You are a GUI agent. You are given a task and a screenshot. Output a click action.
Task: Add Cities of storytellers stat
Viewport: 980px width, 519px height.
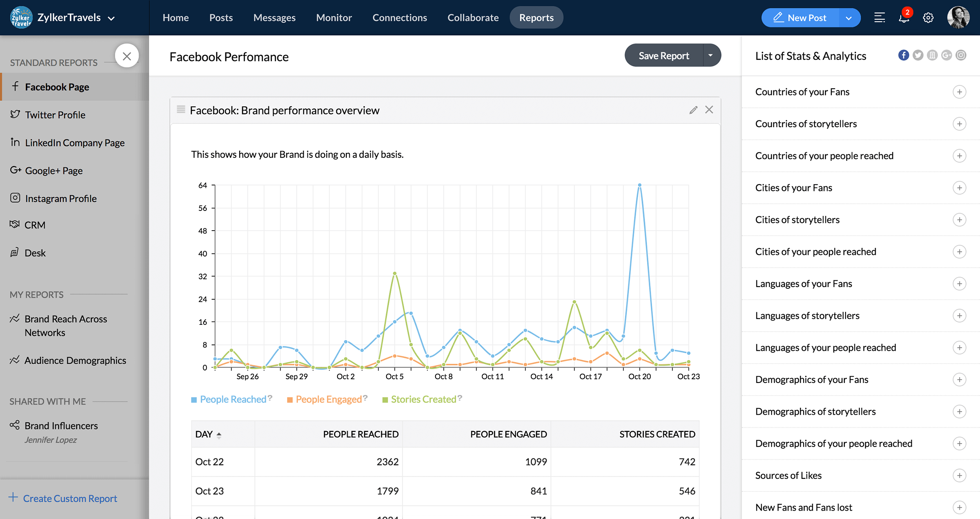click(x=959, y=220)
